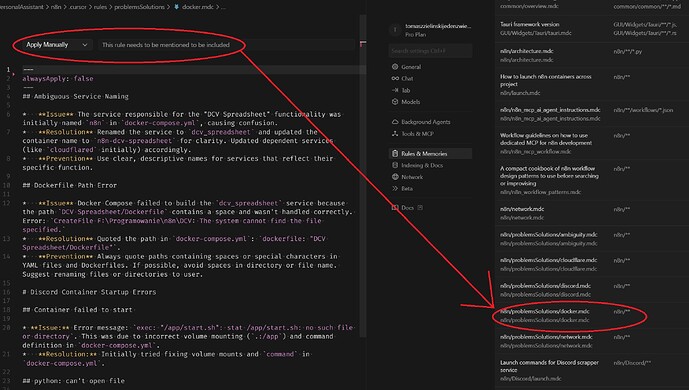Click the Indexing & Docs database icon
The width and height of the screenshot is (689, 390).
395,165
